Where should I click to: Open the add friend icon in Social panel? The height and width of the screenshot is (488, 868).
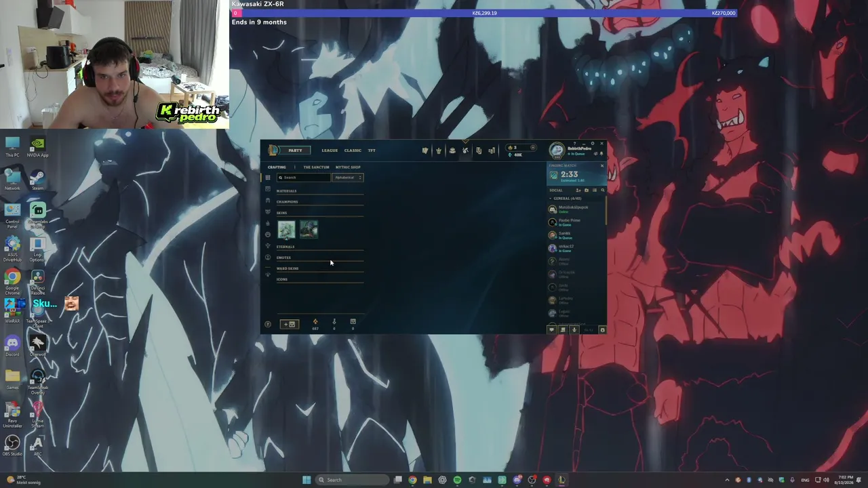[578, 190]
